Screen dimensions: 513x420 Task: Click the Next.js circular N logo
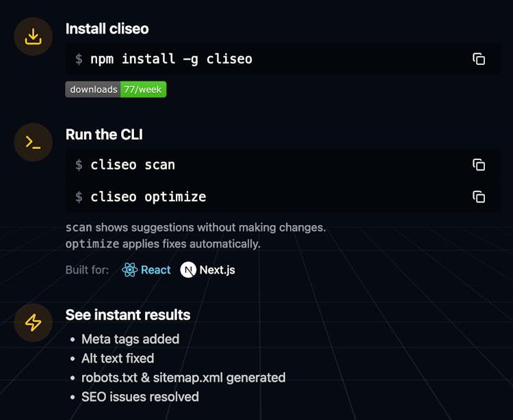click(188, 270)
